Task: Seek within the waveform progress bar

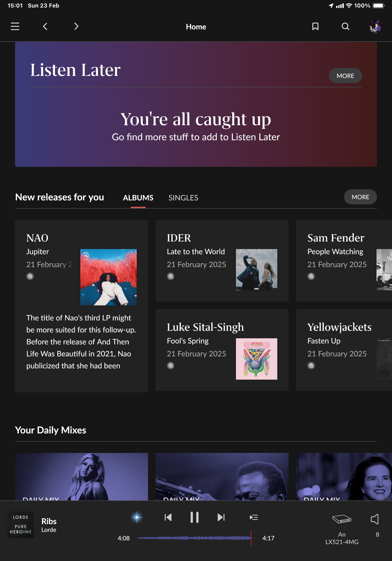Action: coord(196,538)
